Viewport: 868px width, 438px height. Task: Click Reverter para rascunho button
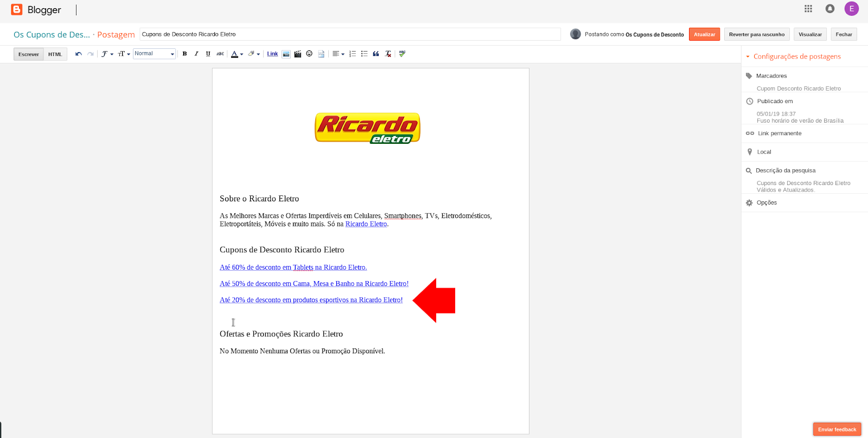tap(757, 34)
